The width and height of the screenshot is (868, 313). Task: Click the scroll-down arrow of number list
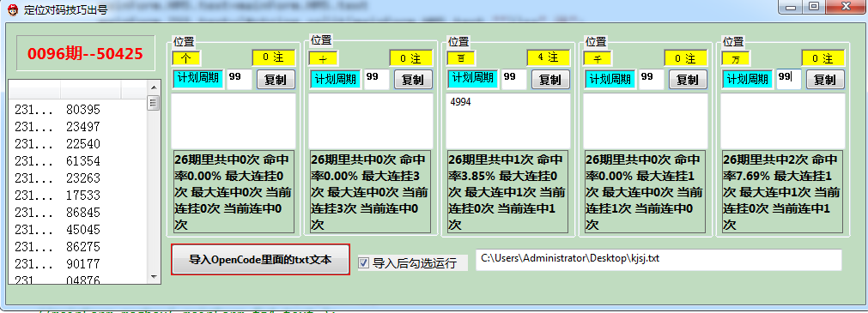coord(154,276)
